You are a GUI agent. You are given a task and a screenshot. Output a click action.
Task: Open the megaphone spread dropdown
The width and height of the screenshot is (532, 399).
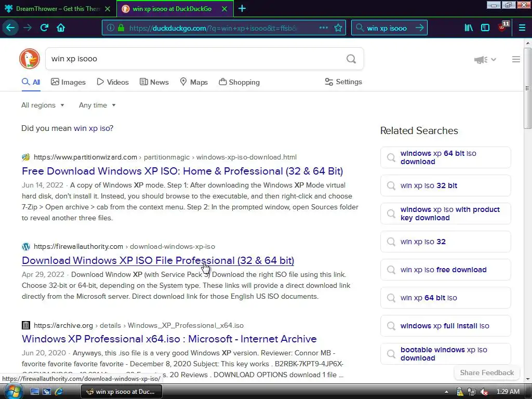click(x=485, y=60)
